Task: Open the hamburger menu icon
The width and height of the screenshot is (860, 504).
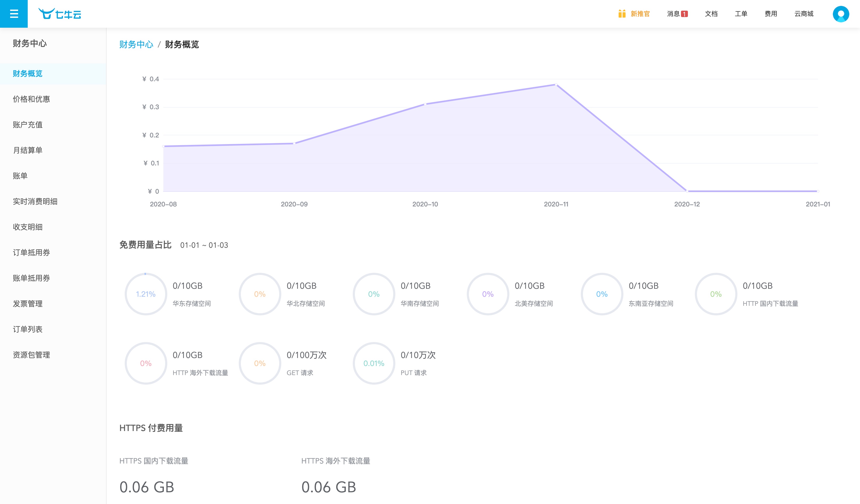Action: (x=14, y=14)
